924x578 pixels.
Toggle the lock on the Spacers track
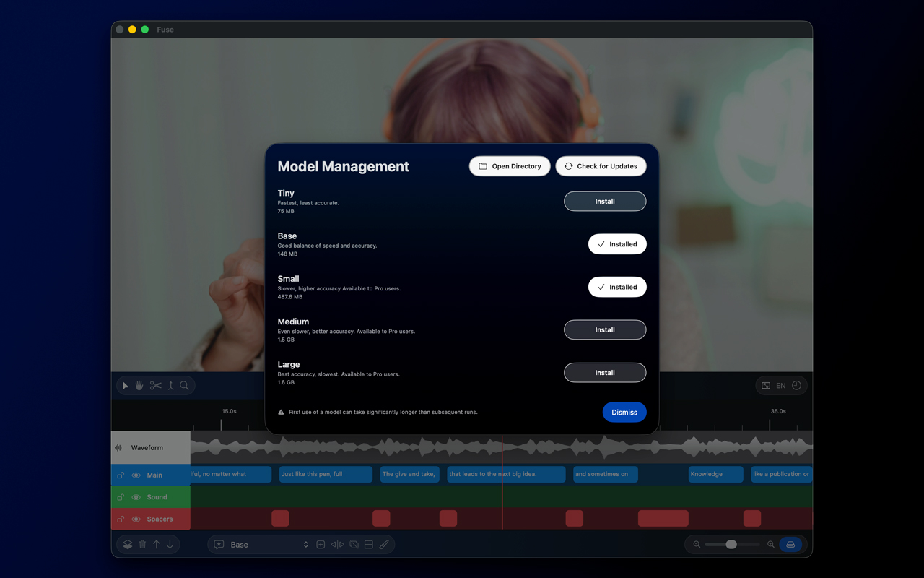(x=121, y=519)
